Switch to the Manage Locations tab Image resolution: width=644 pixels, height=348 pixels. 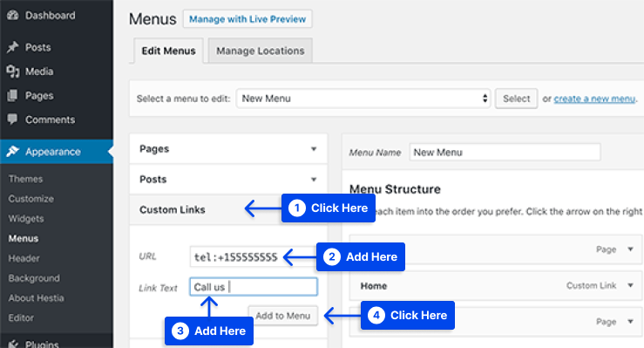(261, 51)
